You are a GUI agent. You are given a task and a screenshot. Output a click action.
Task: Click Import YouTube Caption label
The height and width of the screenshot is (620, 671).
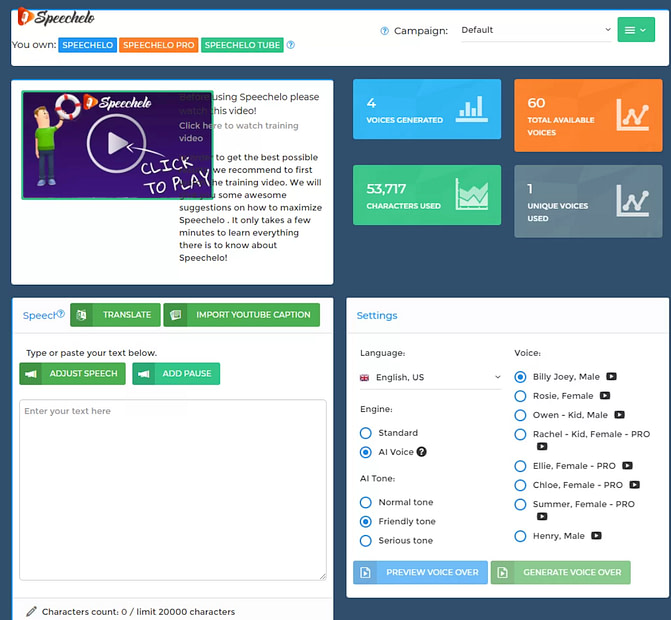(253, 315)
